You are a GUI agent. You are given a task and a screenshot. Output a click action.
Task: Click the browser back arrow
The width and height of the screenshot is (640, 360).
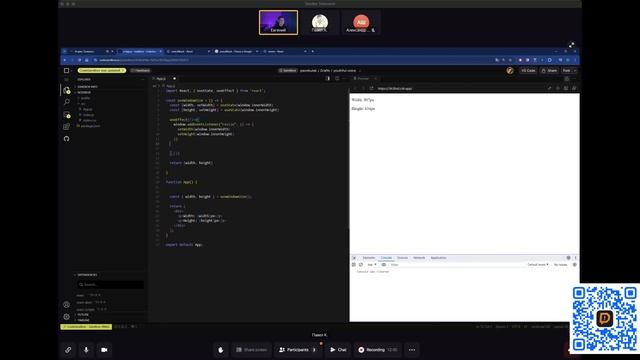(64, 60)
